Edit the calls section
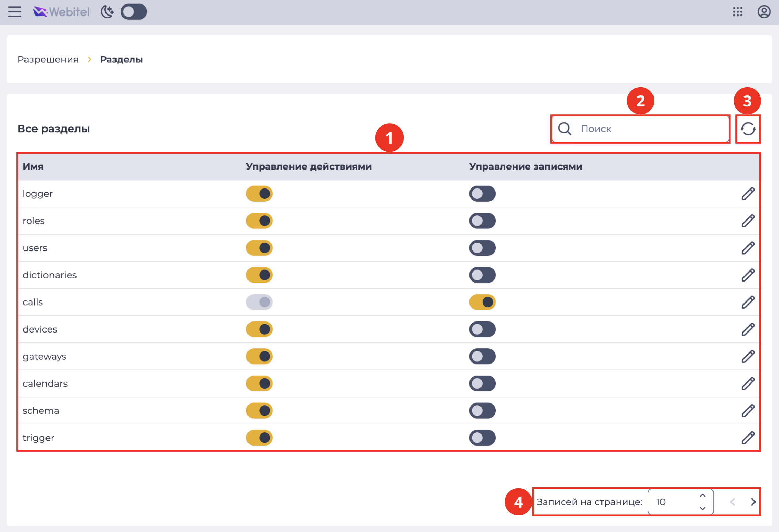The height and width of the screenshot is (532, 779). click(x=748, y=302)
